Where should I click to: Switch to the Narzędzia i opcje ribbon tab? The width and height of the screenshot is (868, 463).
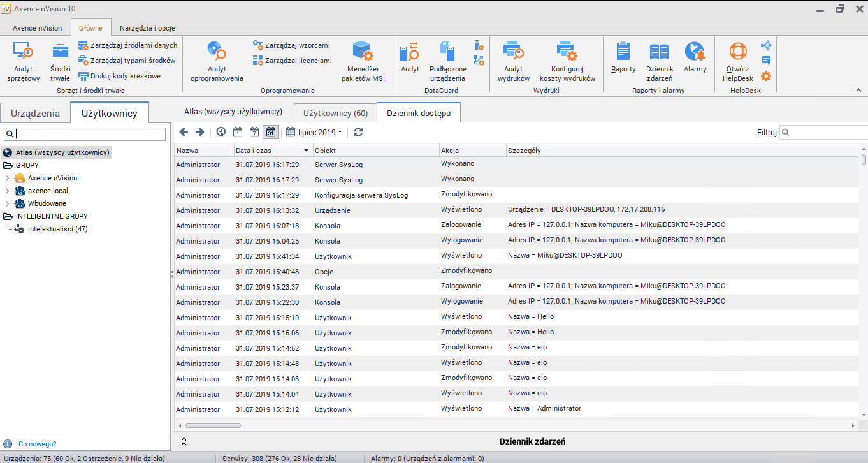(147, 28)
